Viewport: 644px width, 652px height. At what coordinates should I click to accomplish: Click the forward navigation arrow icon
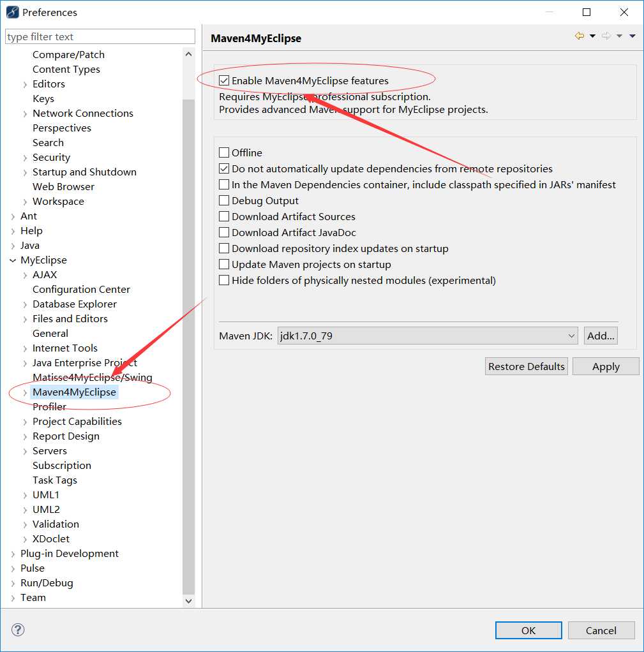(606, 36)
